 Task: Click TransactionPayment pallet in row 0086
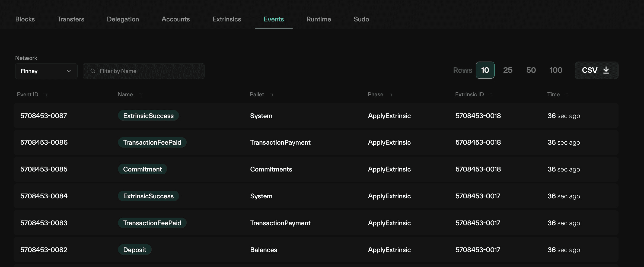[280, 142]
